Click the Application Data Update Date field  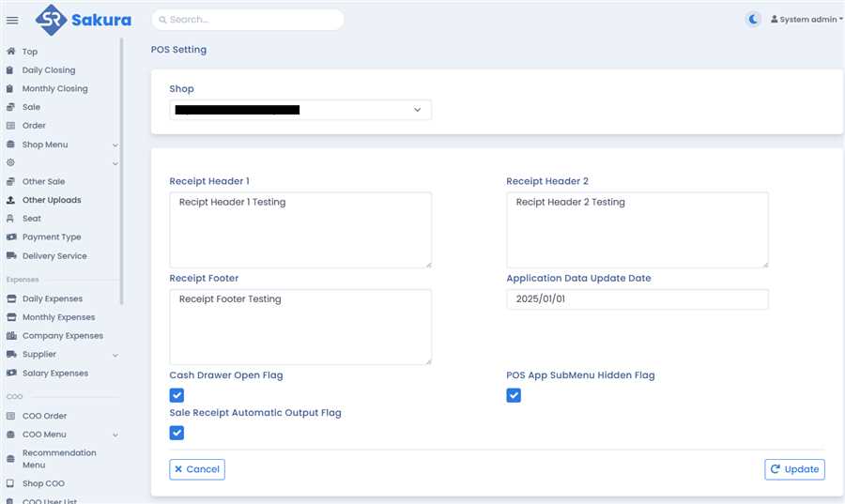(637, 299)
